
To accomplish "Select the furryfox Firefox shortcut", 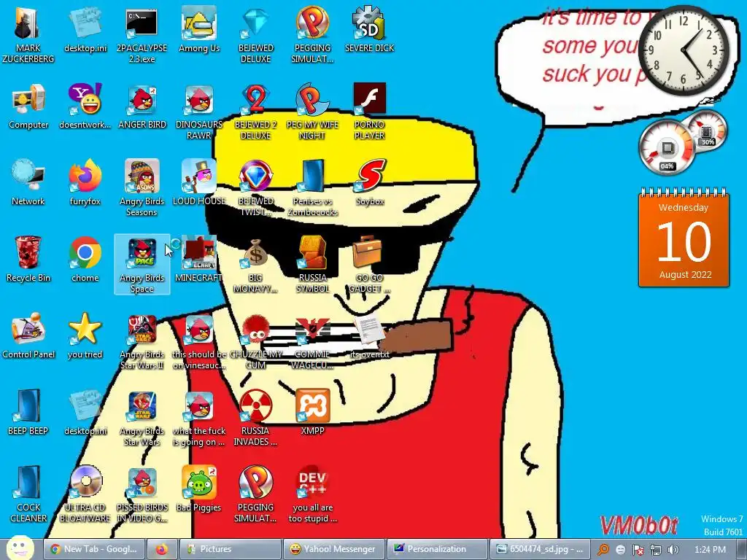I will [x=85, y=183].
